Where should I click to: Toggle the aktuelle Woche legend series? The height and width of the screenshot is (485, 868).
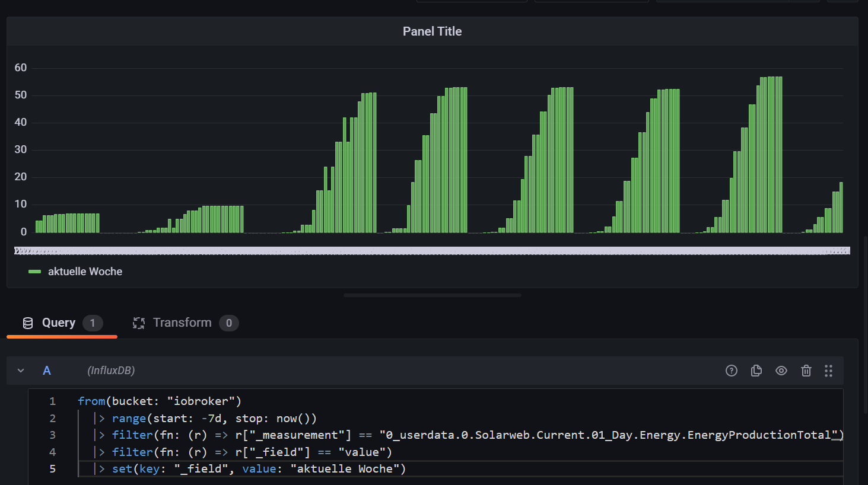pyautogui.click(x=85, y=272)
